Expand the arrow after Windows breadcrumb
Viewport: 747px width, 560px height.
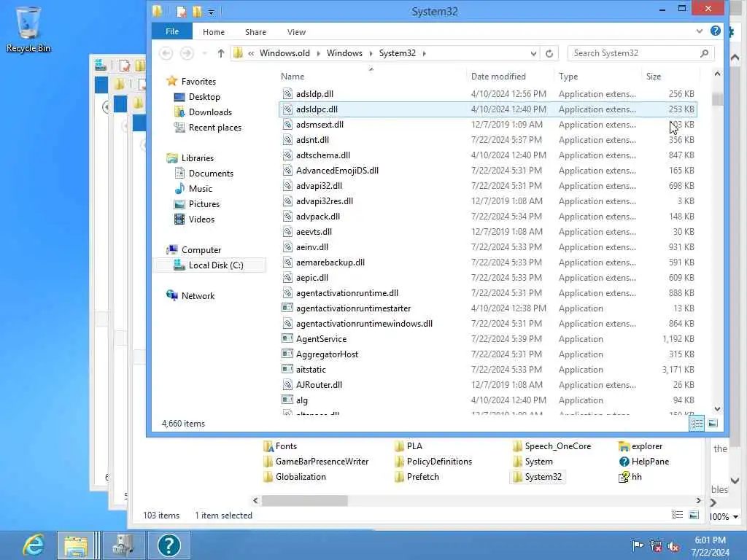tap(371, 53)
